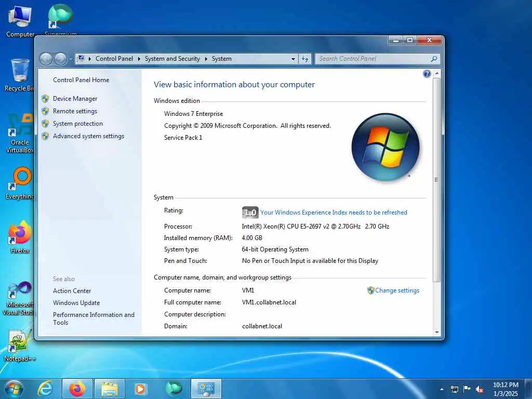
Task: Click the address bar Refresh button
Action: pyautogui.click(x=305, y=59)
